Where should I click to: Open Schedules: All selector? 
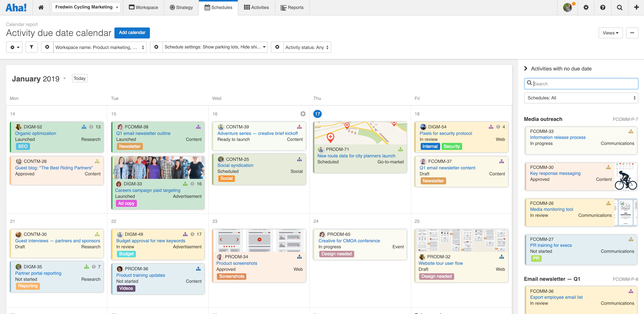pos(581,98)
